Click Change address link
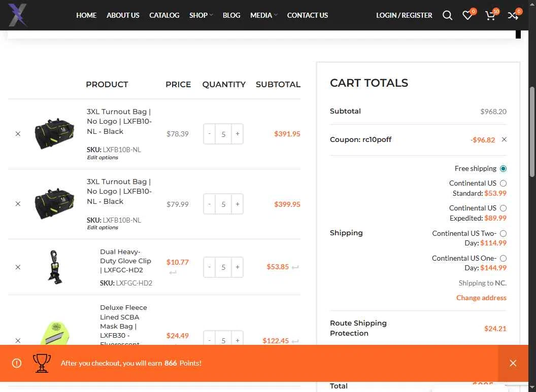Viewport: 536px width, 392px height. tap(481, 298)
